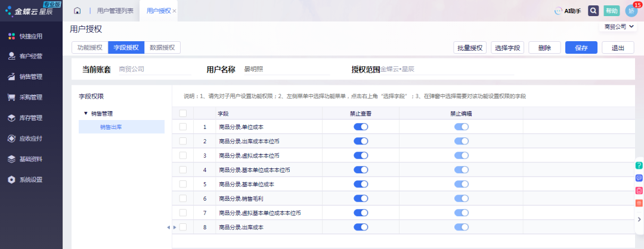Viewport: 644px width, 249px height.
Task: Click the orange floating icon
Action: [x=639, y=203]
